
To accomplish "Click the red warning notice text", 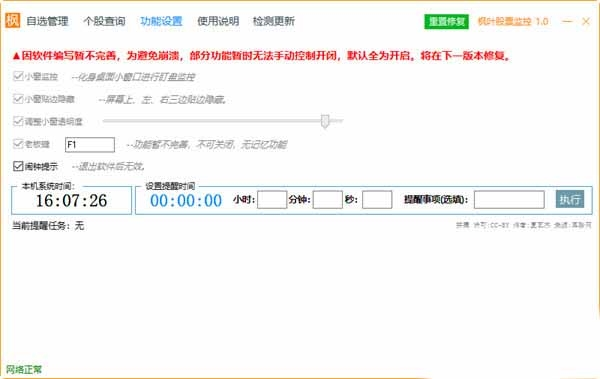I will pyautogui.click(x=261, y=56).
